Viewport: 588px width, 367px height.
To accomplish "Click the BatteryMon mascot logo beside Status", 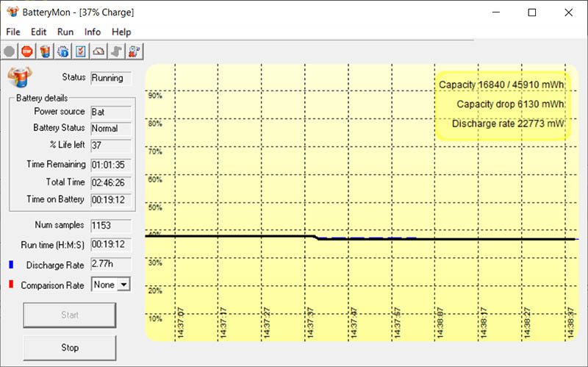I will 20,76.
